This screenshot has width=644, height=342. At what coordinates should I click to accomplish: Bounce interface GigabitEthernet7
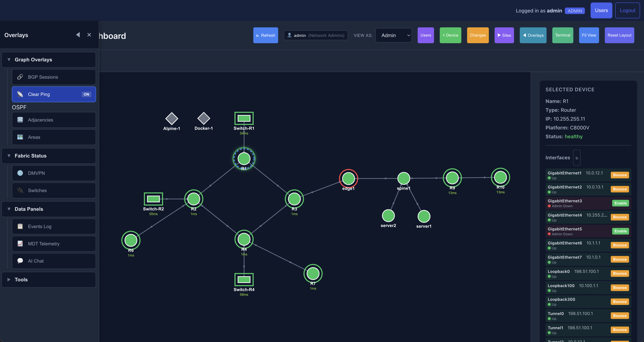pyautogui.click(x=620, y=259)
